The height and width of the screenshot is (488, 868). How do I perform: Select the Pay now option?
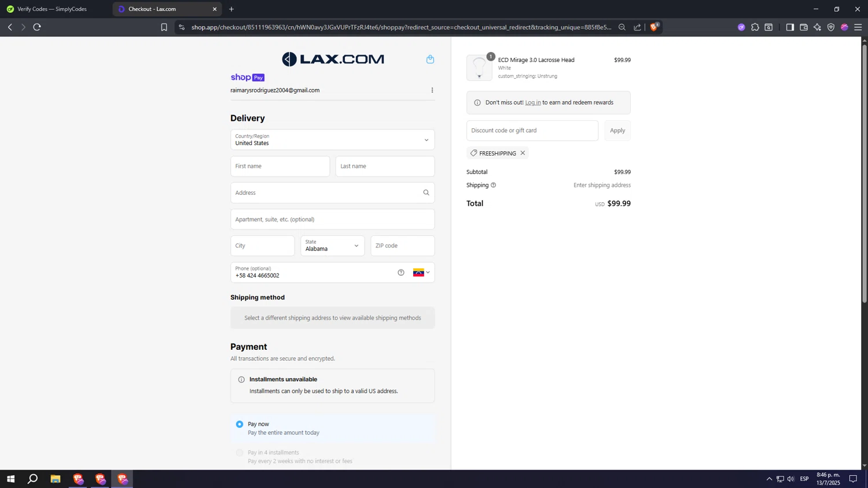240,424
